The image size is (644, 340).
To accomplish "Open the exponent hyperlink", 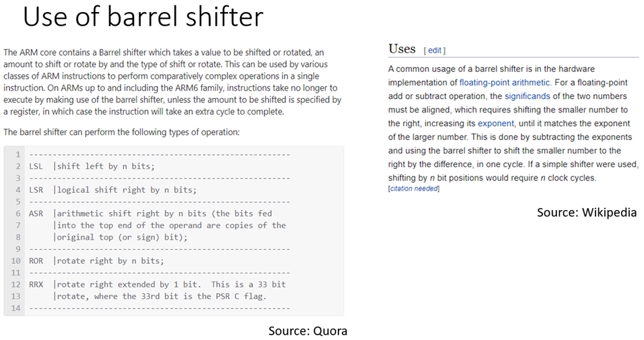I will tap(496, 123).
